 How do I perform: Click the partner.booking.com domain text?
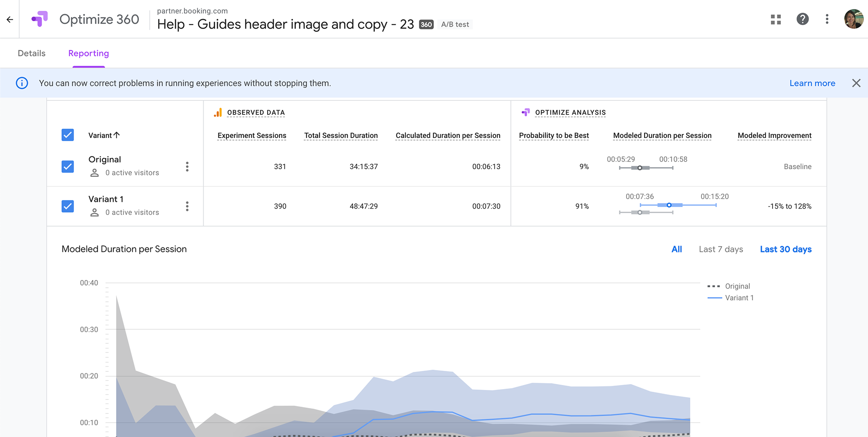click(x=192, y=11)
